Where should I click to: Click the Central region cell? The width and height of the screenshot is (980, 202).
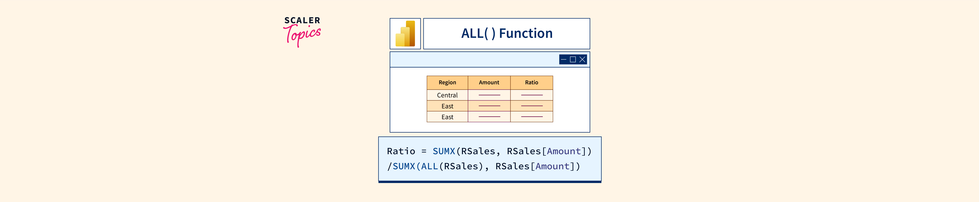pos(447,95)
